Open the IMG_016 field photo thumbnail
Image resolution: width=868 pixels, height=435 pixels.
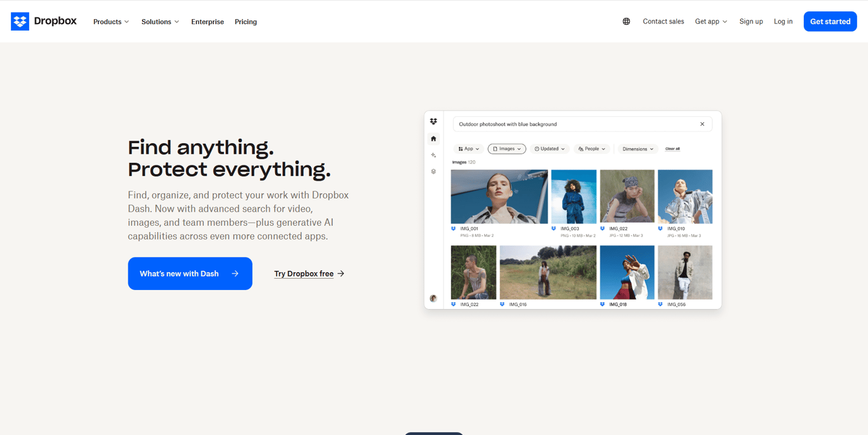pos(548,272)
